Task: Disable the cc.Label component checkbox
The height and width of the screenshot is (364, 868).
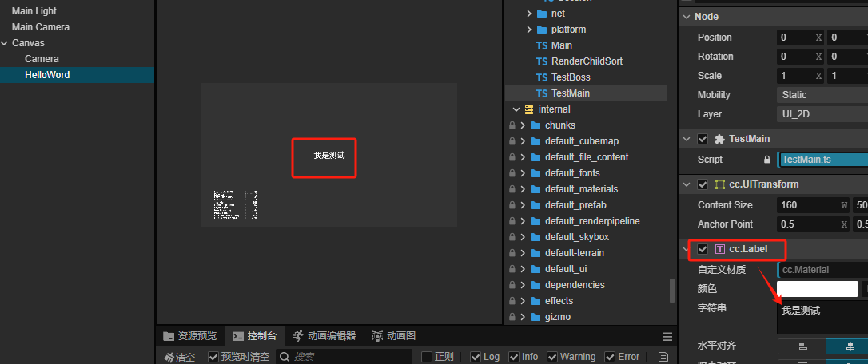Action: coord(703,250)
